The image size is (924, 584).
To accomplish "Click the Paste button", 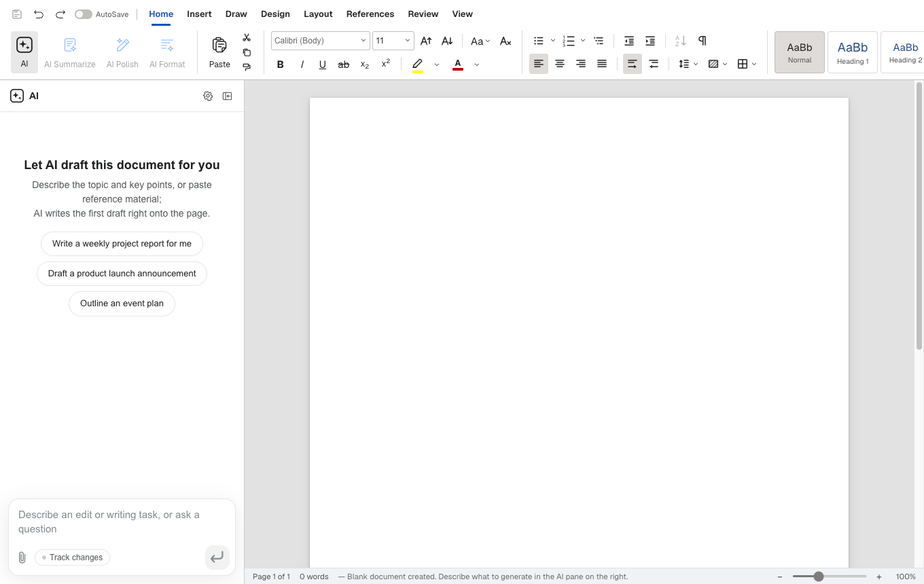I will click(219, 52).
